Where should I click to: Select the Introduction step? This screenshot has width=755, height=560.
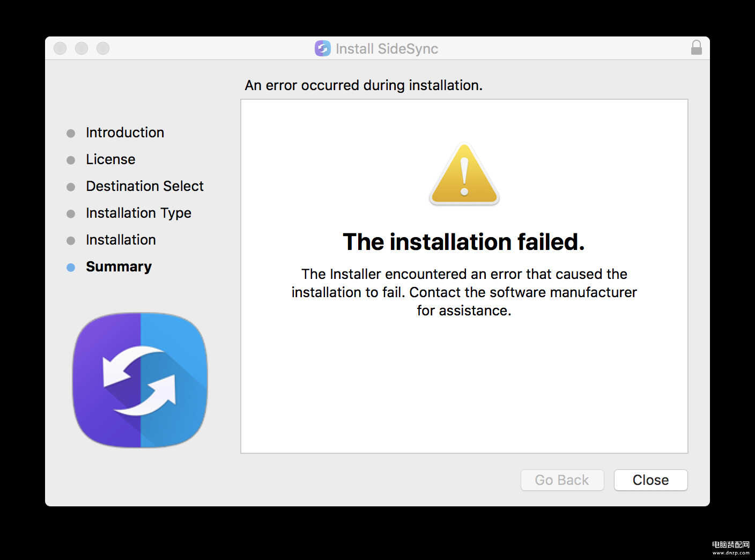click(125, 132)
